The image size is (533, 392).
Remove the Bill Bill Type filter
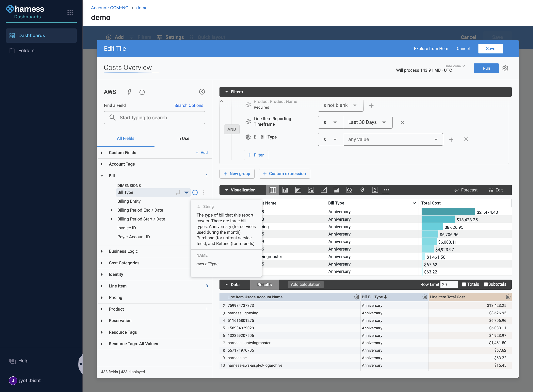coord(466,139)
